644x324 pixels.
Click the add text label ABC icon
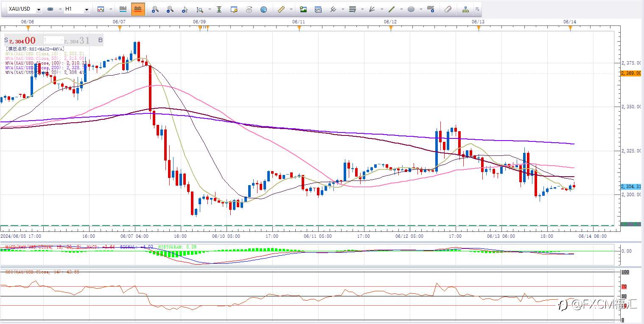[x=431, y=9]
